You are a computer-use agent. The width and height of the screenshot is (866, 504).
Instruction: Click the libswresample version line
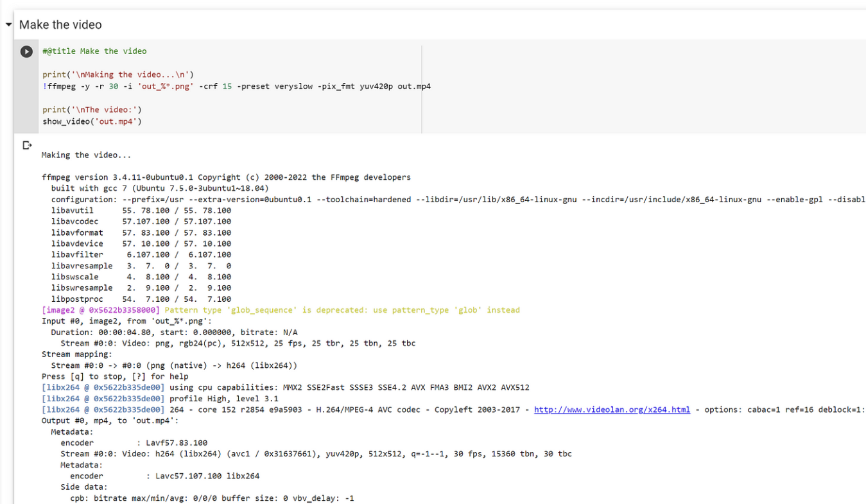(141, 288)
